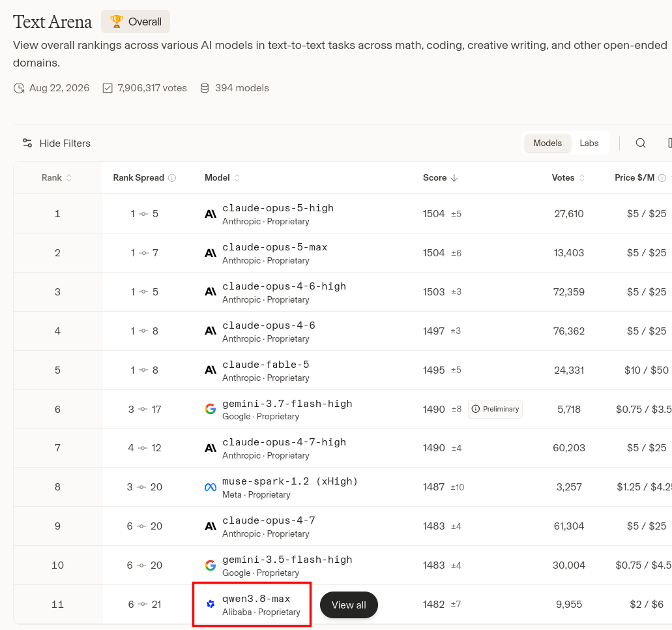Click score 1504 ±5 cell
The image size is (672, 630).
click(x=442, y=213)
